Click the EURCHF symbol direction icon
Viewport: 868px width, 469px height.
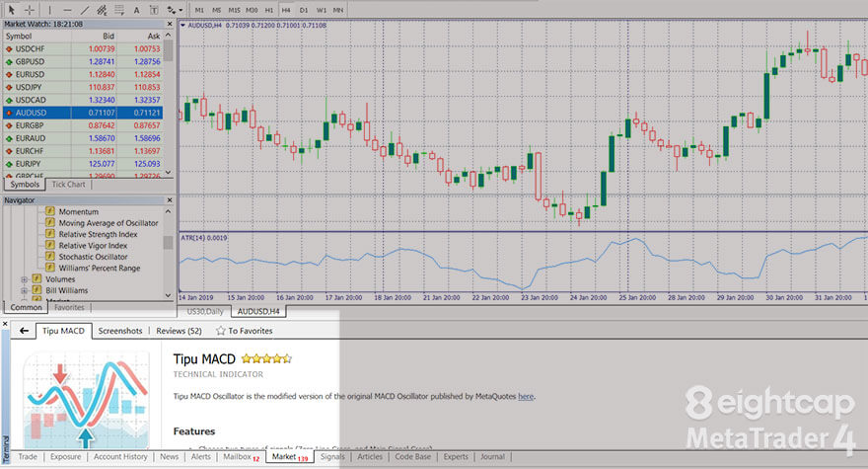(9, 151)
